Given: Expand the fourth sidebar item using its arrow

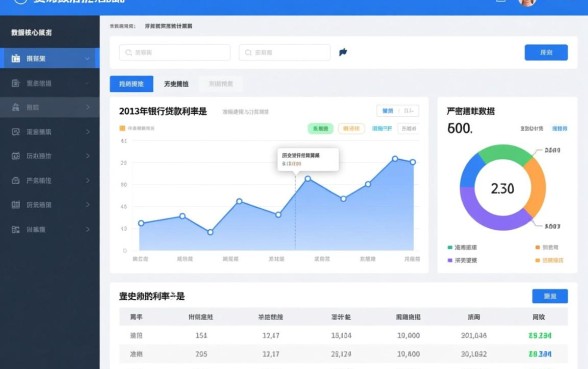Looking at the screenshot, I should [x=88, y=132].
